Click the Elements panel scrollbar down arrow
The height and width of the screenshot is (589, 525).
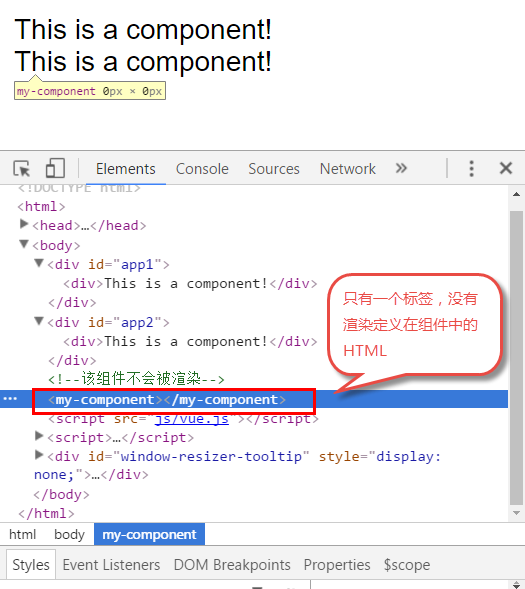click(516, 513)
